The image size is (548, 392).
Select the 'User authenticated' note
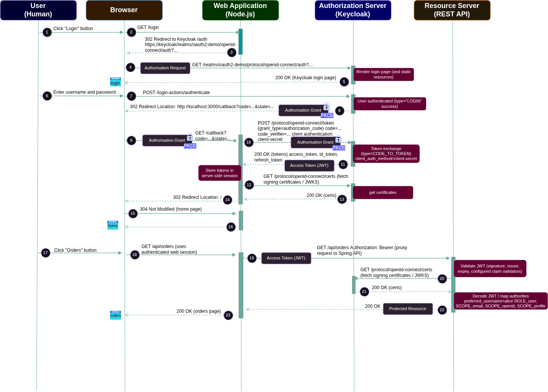[x=390, y=104]
